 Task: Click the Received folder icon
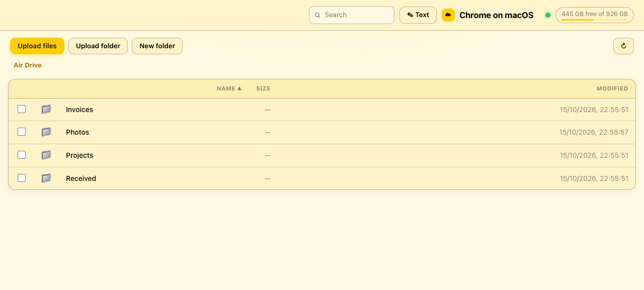[46, 178]
